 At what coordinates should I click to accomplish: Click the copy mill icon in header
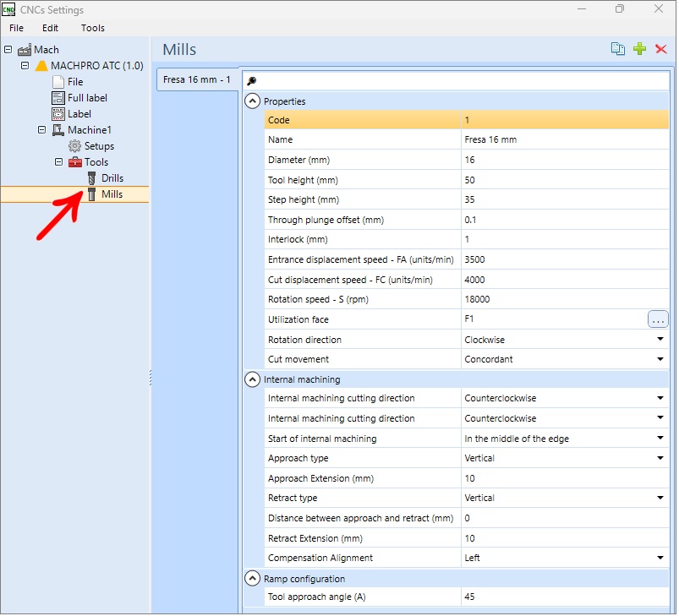click(x=618, y=49)
